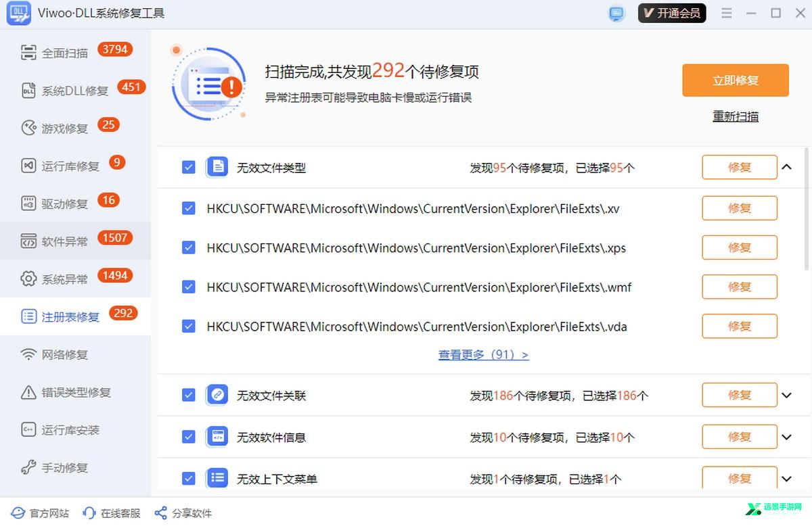
Task: Click 开通会员 membership button
Action: tap(672, 14)
